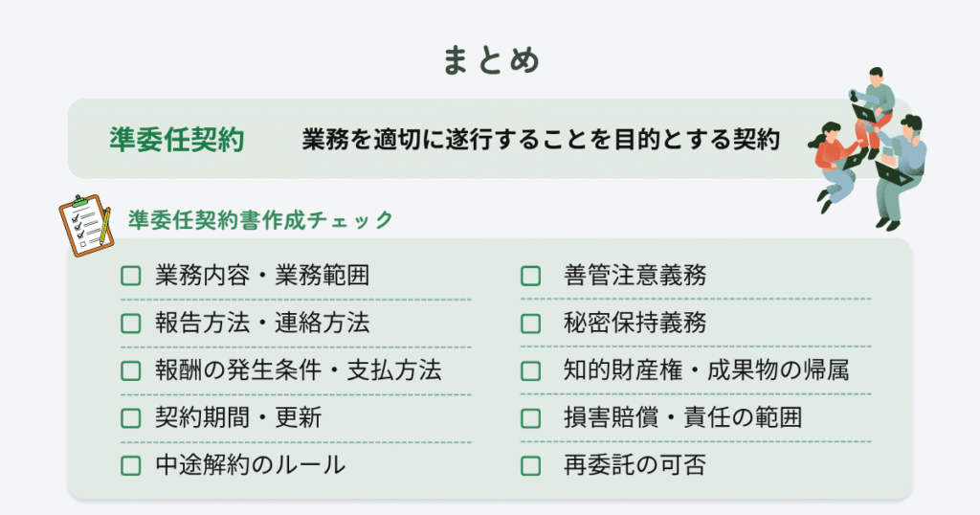Toggle the 秘密保持義務 checkbox
980x515 pixels.
pos(530,324)
